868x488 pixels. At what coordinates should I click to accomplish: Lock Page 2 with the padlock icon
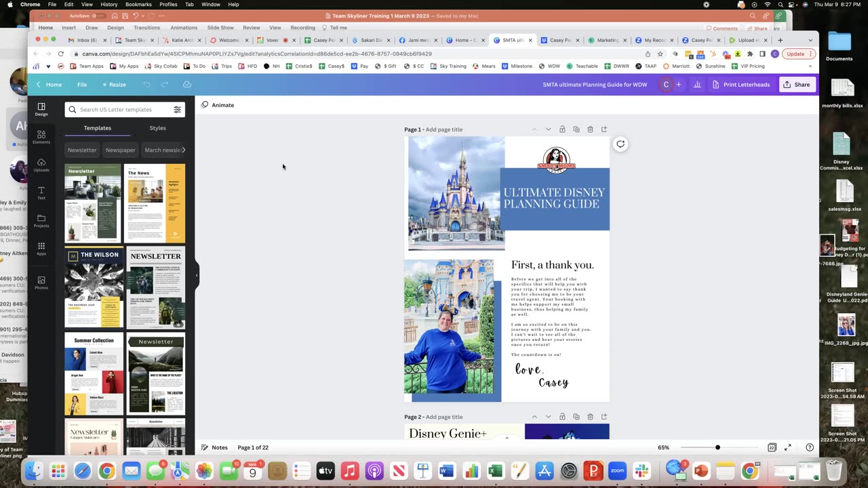[562, 417]
